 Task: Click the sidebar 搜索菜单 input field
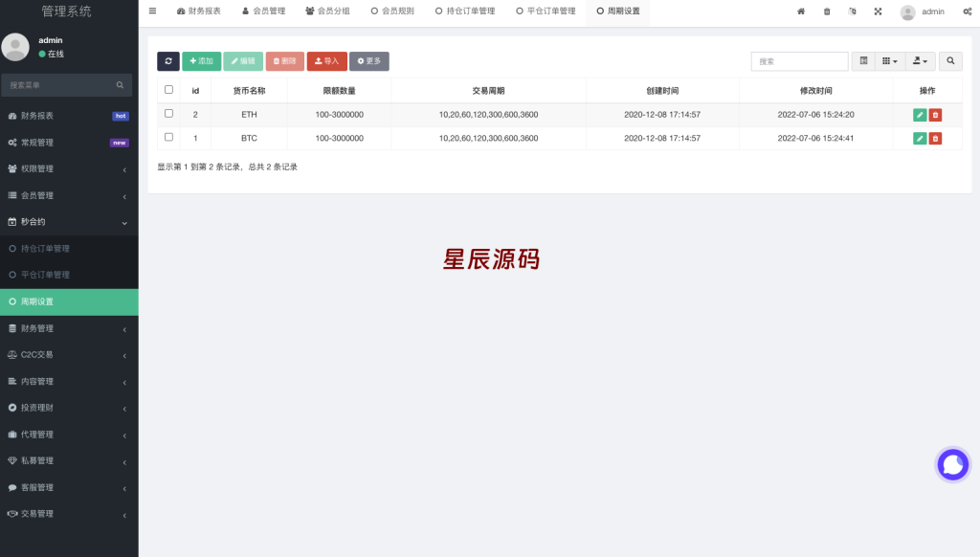pyautogui.click(x=59, y=85)
